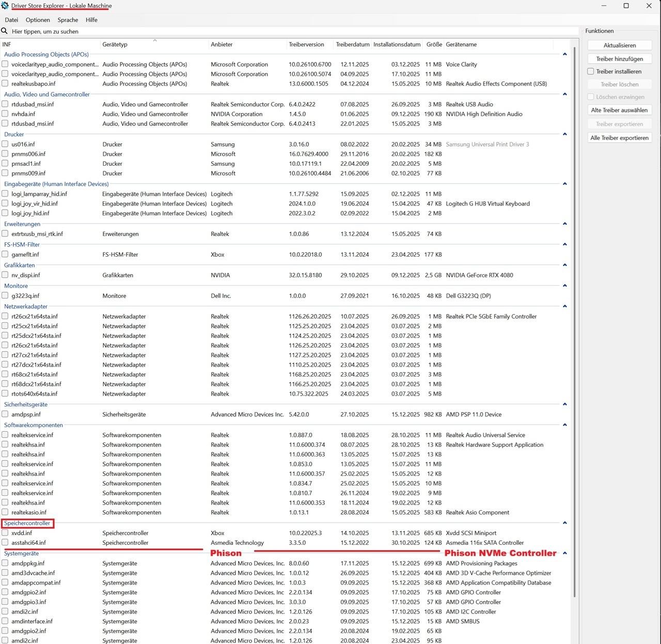Click Alle Treiber exportieren button
661x644 pixels.
click(x=620, y=138)
